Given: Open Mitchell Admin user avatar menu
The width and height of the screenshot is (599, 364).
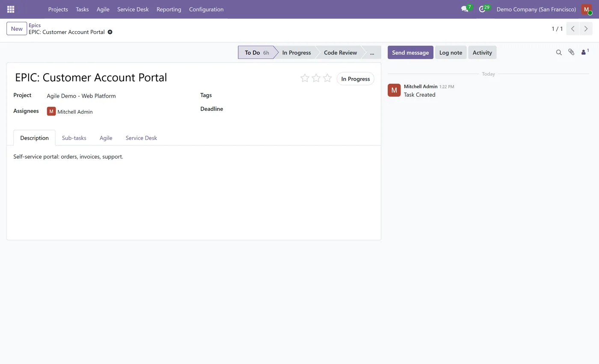Looking at the screenshot, I should click(x=587, y=9).
